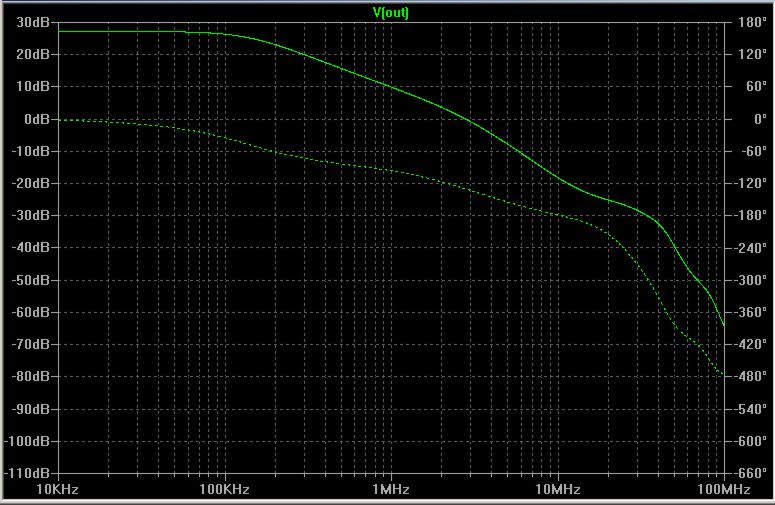Viewport: 775px width, 505px height.
Task: Click the 0° phase axis label
Action: click(x=760, y=119)
